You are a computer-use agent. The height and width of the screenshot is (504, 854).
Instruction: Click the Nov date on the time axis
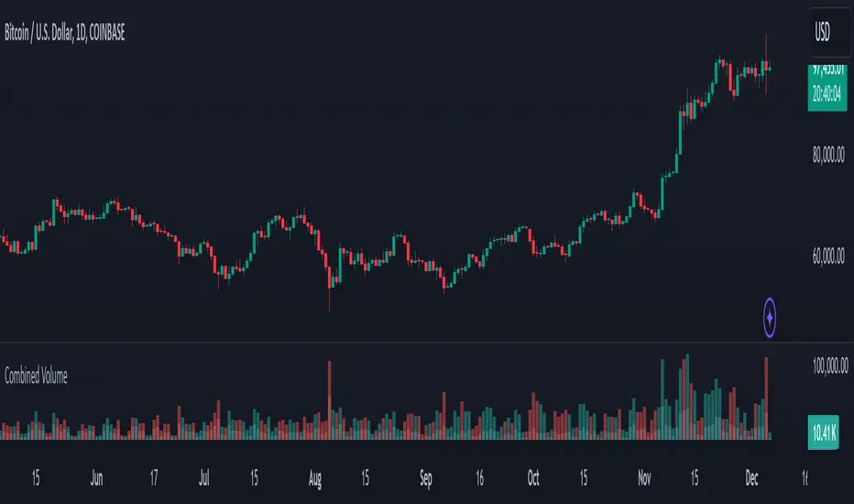point(645,477)
